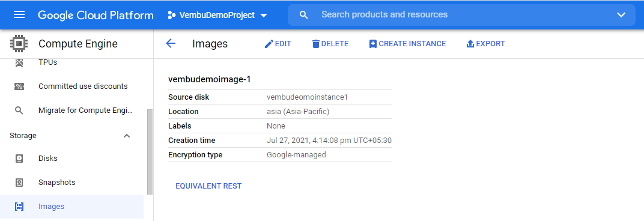
Task: Click the Images page heading
Action: [210, 44]
